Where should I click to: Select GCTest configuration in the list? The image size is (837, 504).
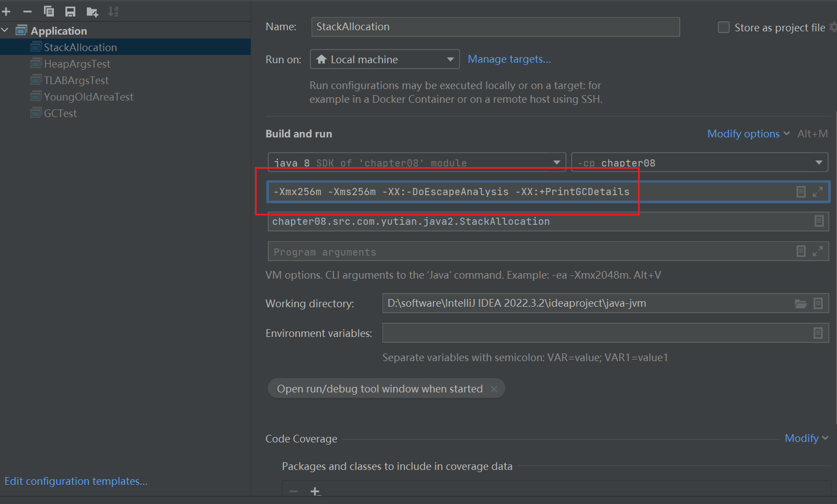tap(60, 113)
